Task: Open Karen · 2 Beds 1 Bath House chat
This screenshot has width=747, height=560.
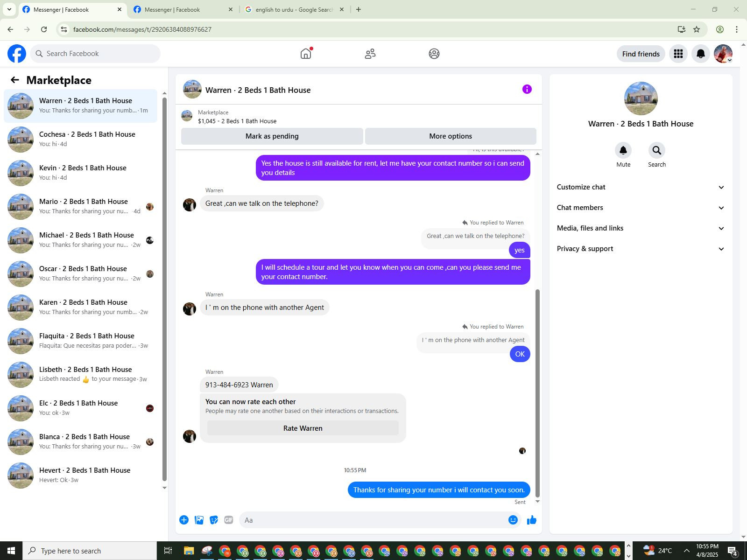Action: [80, 307]
